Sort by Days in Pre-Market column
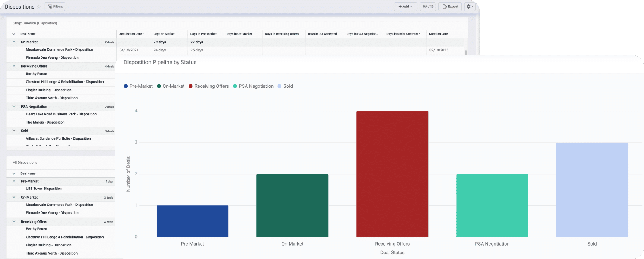Image resolution: width=644 pixels, height=259 pixels. click(203, 34)
